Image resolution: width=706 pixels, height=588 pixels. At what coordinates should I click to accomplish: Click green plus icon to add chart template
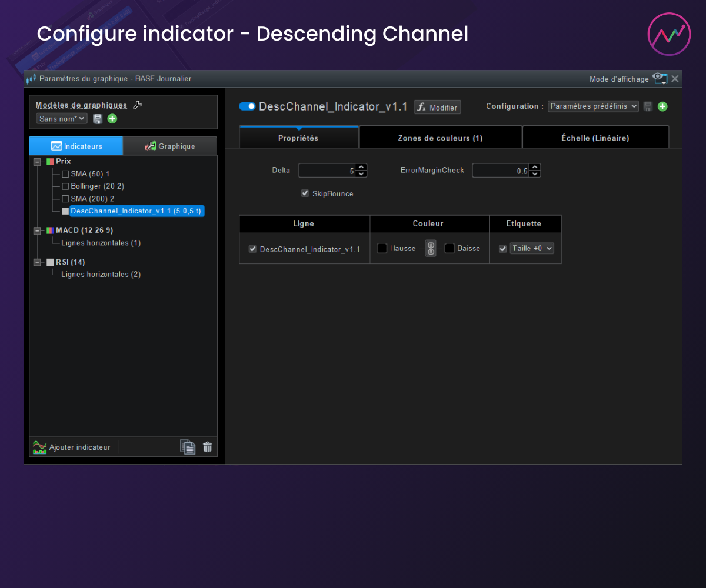pos(112,119)
